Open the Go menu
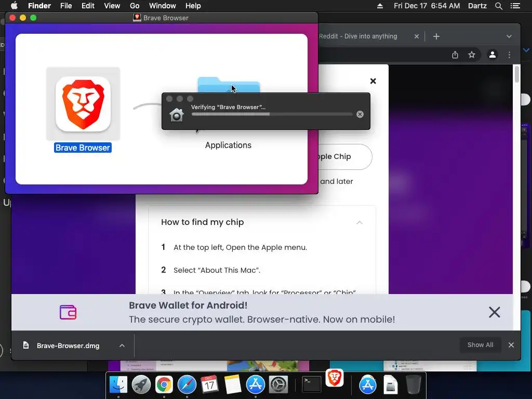The width and height of the screenshot is (532, 399). 135,6
